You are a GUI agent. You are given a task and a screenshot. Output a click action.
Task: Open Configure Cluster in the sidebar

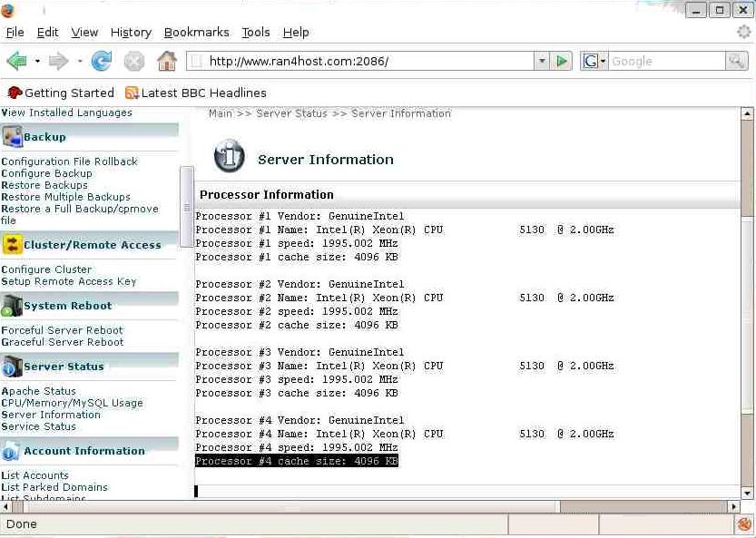coord(46,269)
